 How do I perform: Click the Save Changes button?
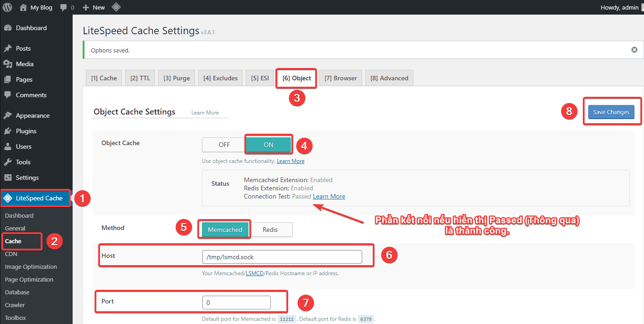pyautogui.click(x=611, y=112)
